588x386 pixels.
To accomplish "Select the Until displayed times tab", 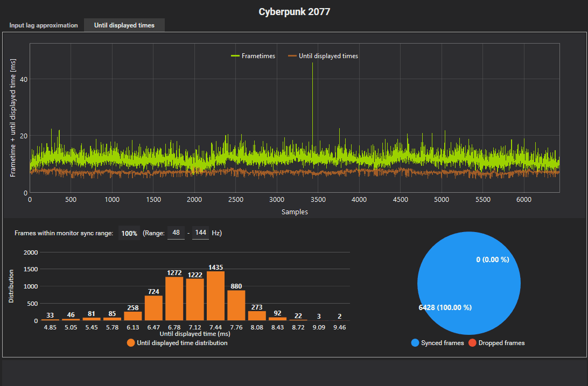I will pos(124,25).
